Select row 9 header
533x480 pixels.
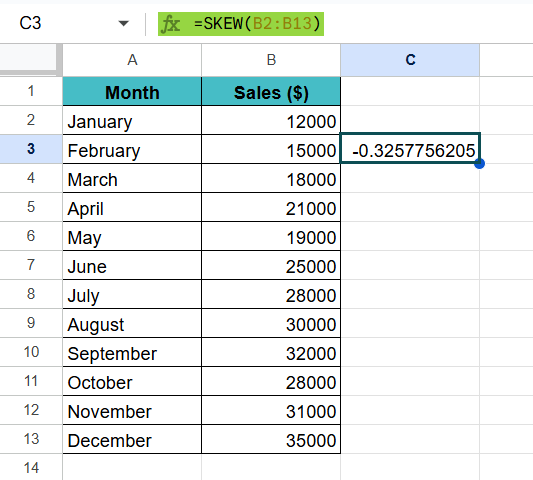tap(31, 323)
